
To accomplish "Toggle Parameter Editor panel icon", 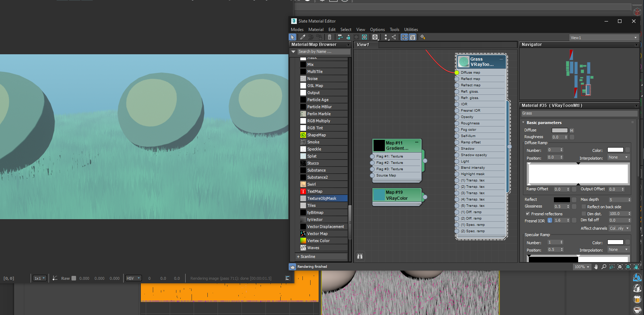I will coord(413,37).
